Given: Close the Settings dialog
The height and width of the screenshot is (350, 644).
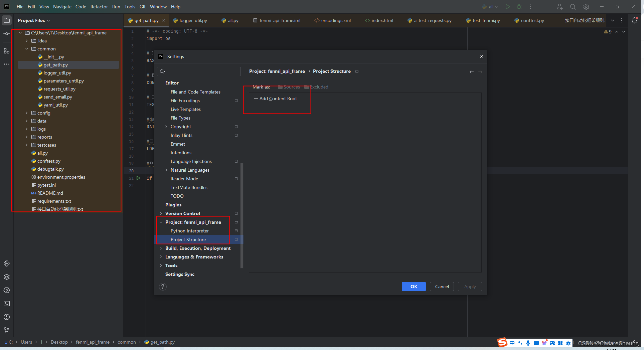Looking at the screenshot, I should (481, 56).
